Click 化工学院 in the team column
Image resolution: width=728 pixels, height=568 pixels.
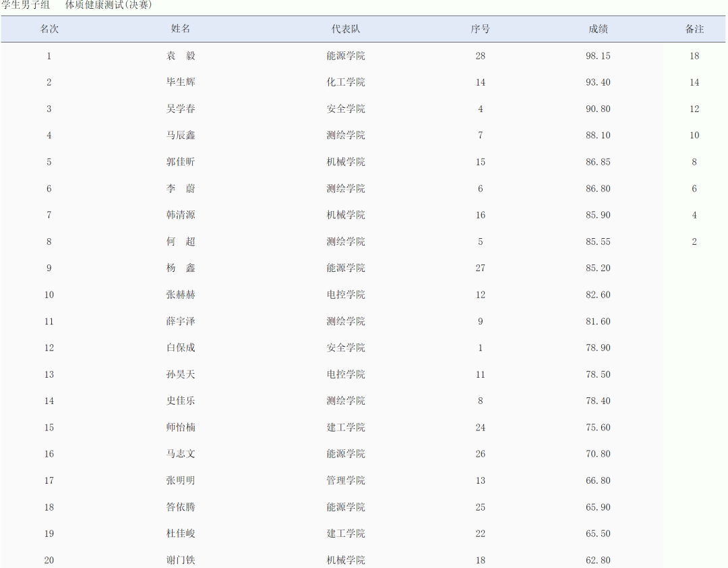(345, 82)
